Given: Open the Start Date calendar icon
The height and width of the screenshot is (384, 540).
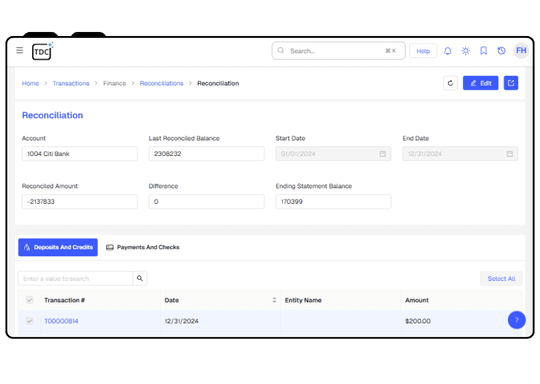Looking at the screenshot, I should [x=383, y=154].
